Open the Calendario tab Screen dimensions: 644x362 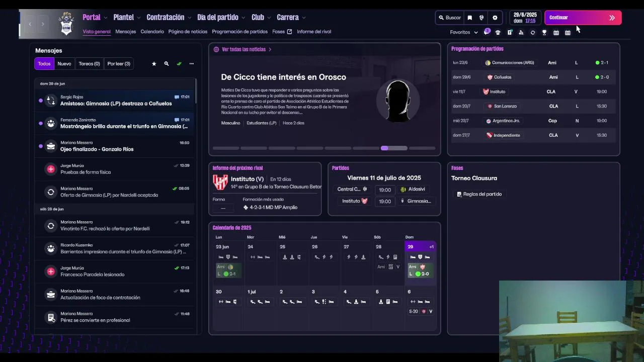(x=152, y=32)
